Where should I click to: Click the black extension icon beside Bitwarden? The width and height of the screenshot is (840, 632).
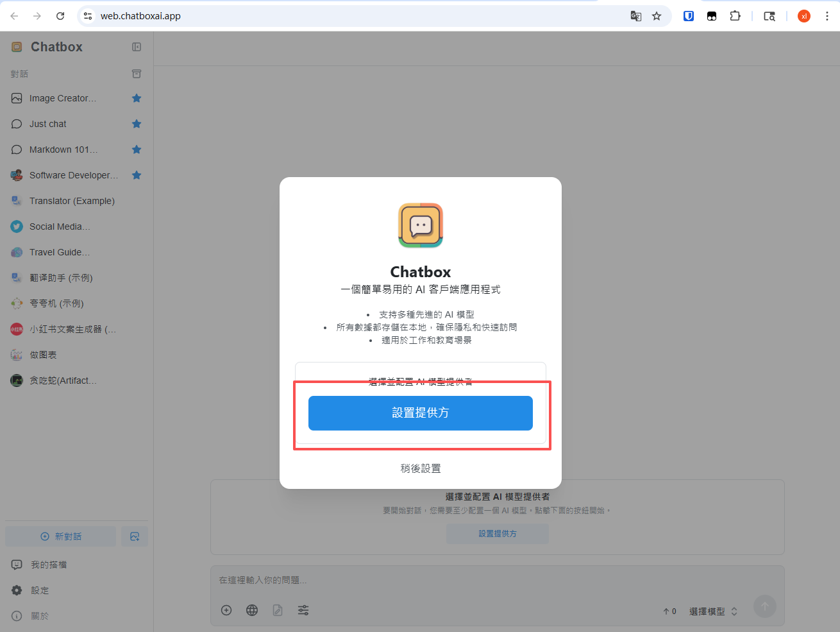712,16
